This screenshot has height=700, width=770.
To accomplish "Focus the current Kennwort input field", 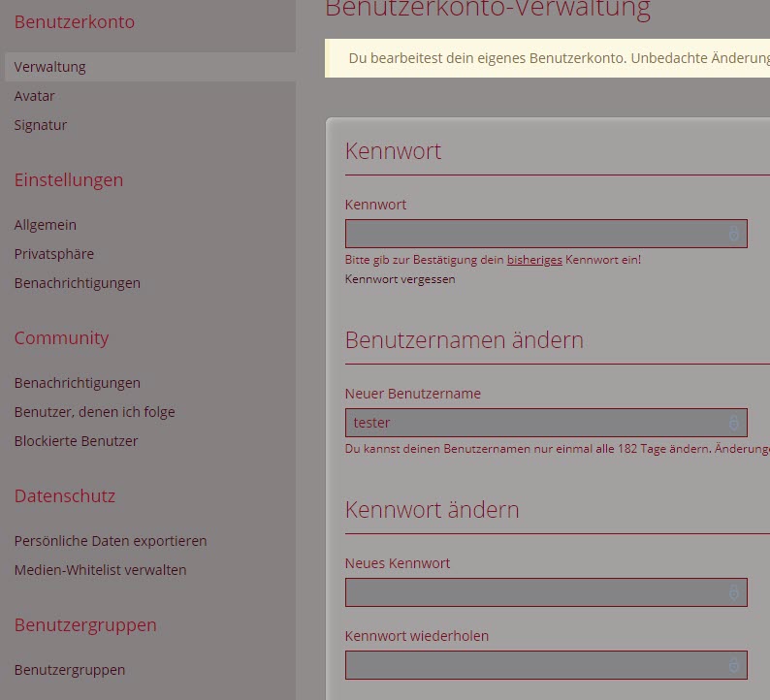I will pyautogui.click(x=533, y=234).
